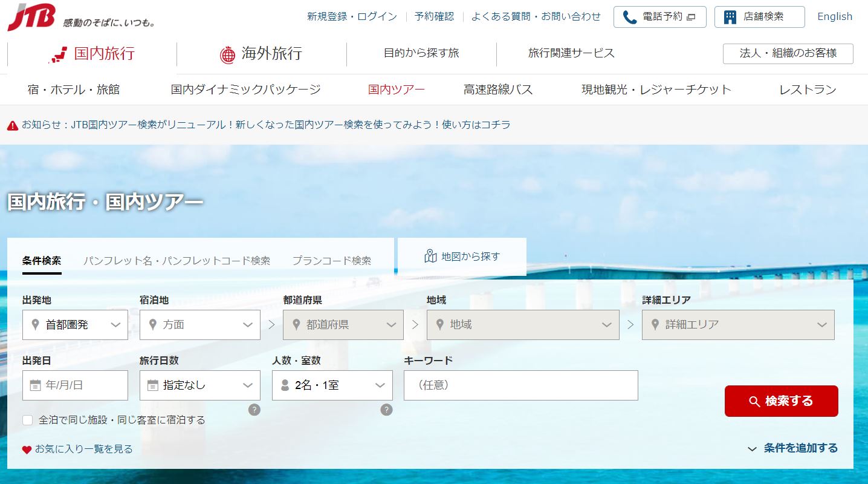
Task: Open help via question icon under 旅行日数
Action: click(x=254, y=410)
